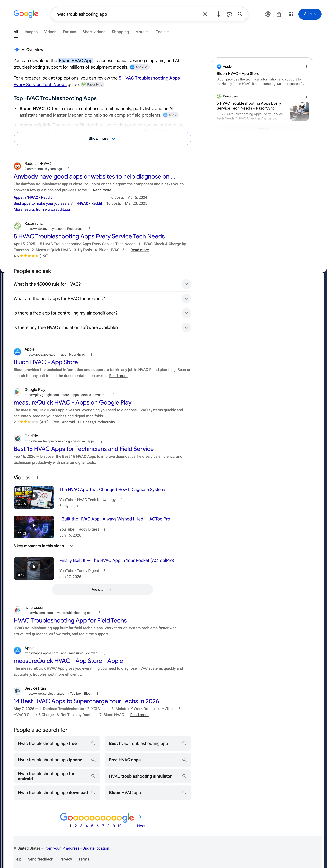Image resolution: width=327 pixels, height=868 pixels.
Task: Open more options beside Videos heading
Action: (37, 478)
